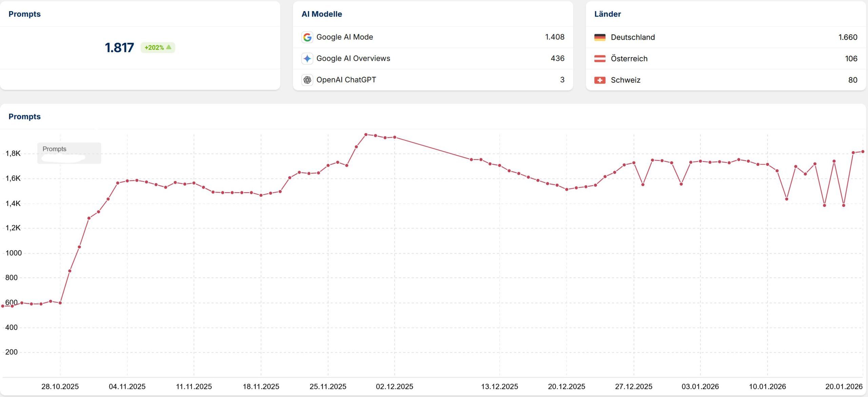Click the Google AI Overviews sparkle icon
The image size is (868, 397).
pos(307,59)
